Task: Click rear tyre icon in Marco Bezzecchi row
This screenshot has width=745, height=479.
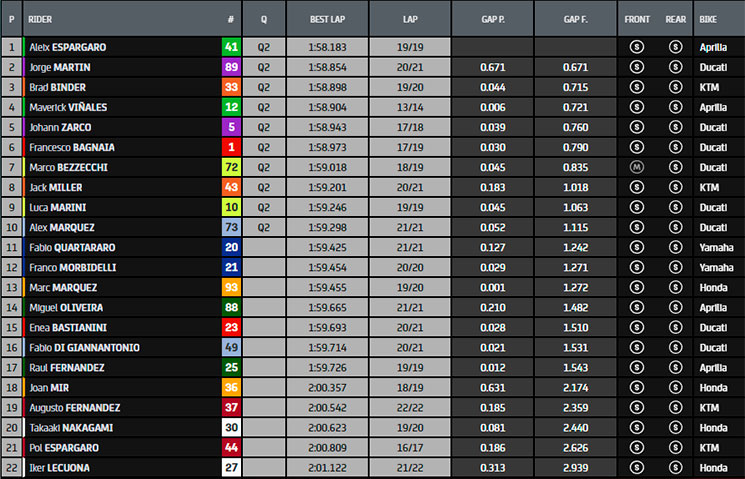Action: click(675, 167)
